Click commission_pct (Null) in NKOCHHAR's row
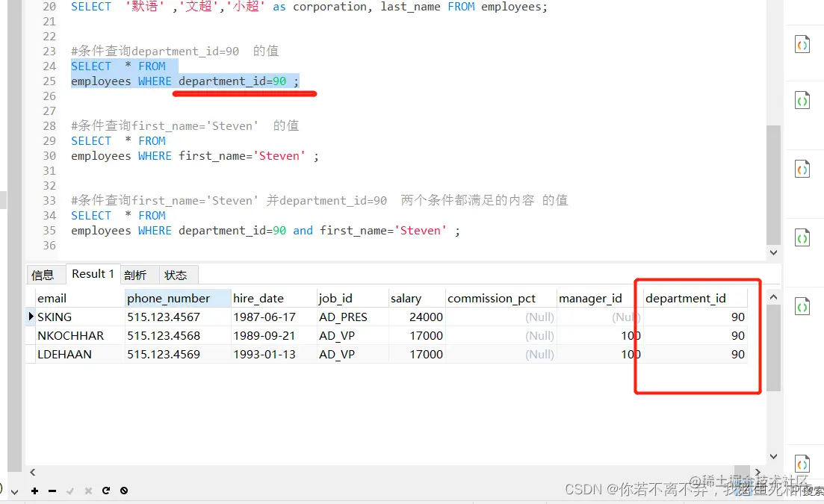Image resolution: width=824 pixels, height=504 pixels. (501, 335)
